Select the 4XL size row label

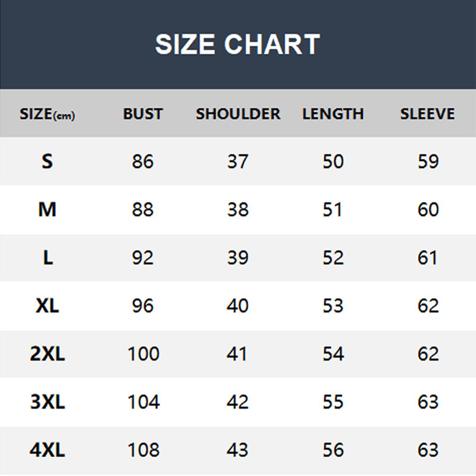click(x=48, y=450)
